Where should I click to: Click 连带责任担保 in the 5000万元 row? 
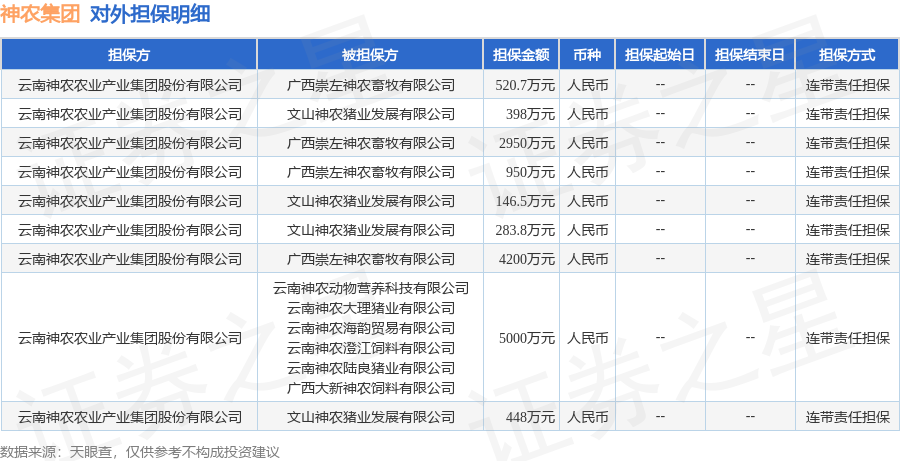848,338
